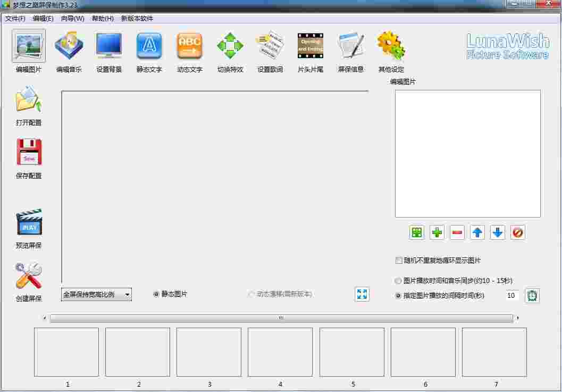
Task: Click the red minus remove-image button
Action: click(x=457, y=232)
